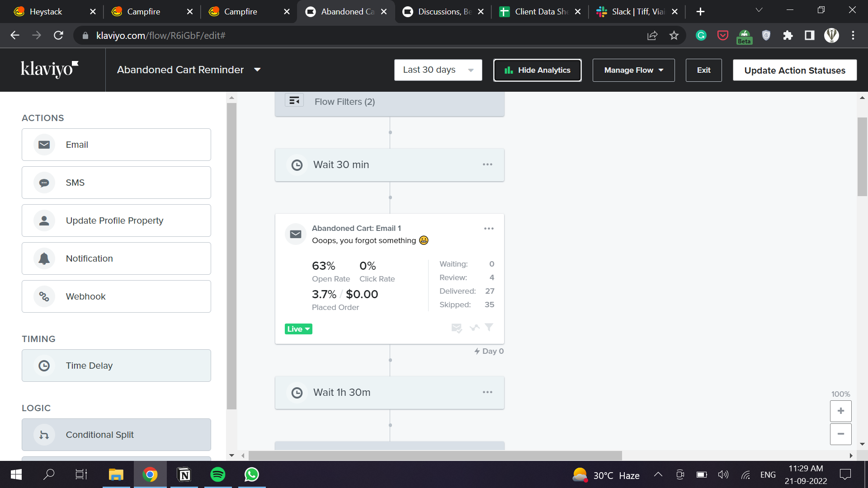
Task: Open the Last 30 days date range dropdown
Action: click(x=438, y=70)
